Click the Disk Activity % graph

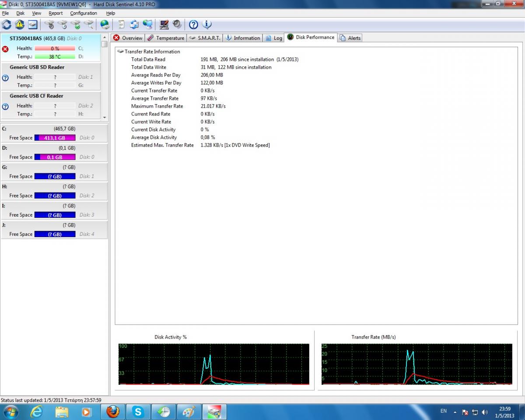[x=214, y=364]
